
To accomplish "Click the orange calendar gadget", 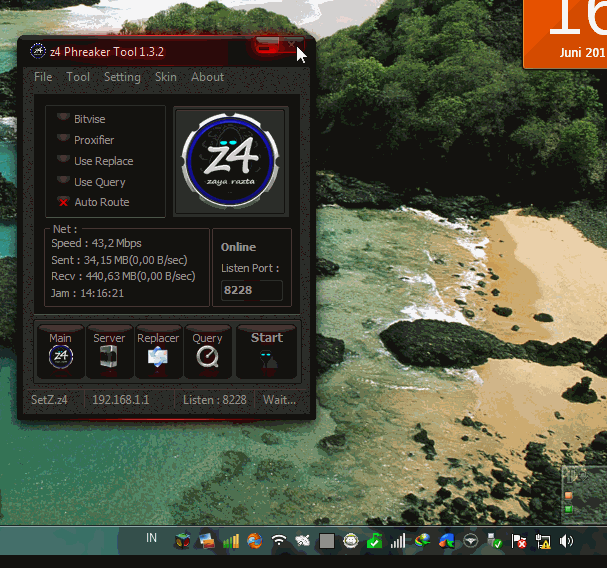I will click(x=565, y=34).
